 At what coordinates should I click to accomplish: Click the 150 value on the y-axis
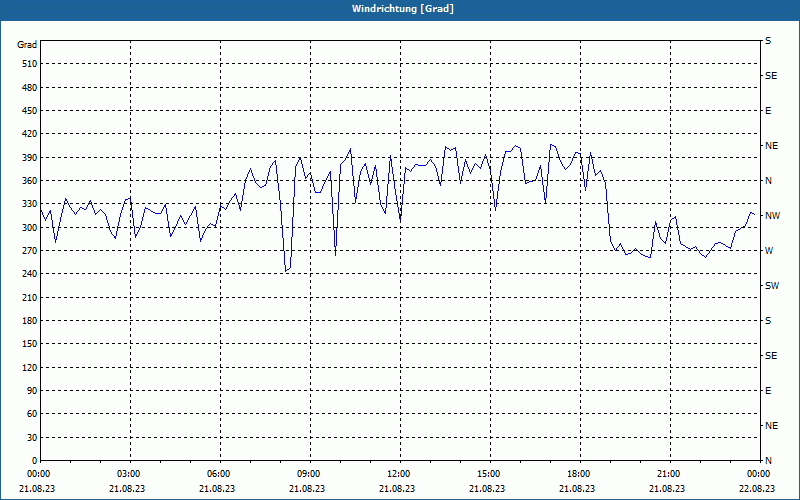29,344
